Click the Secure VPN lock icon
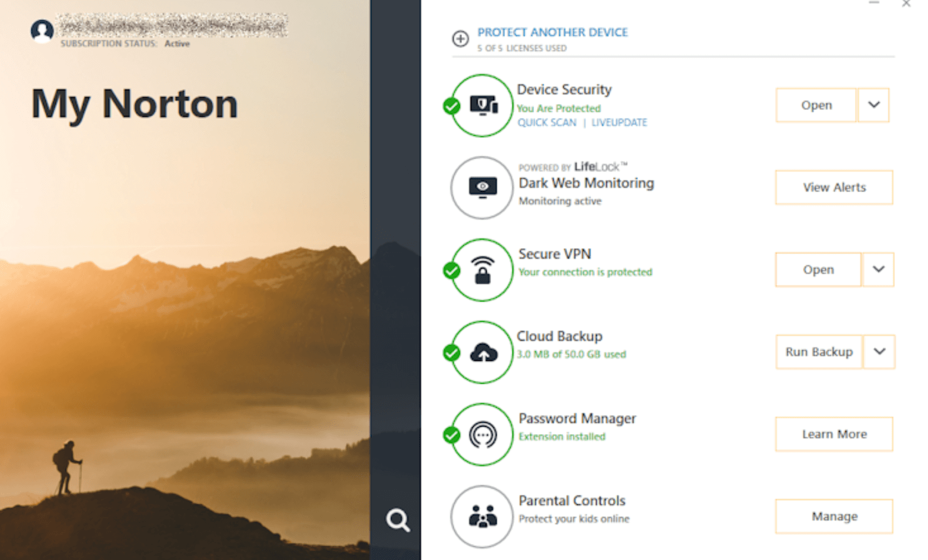Image resolution: width=928 pixels, height=560 pixels. [x=482, y=270]
